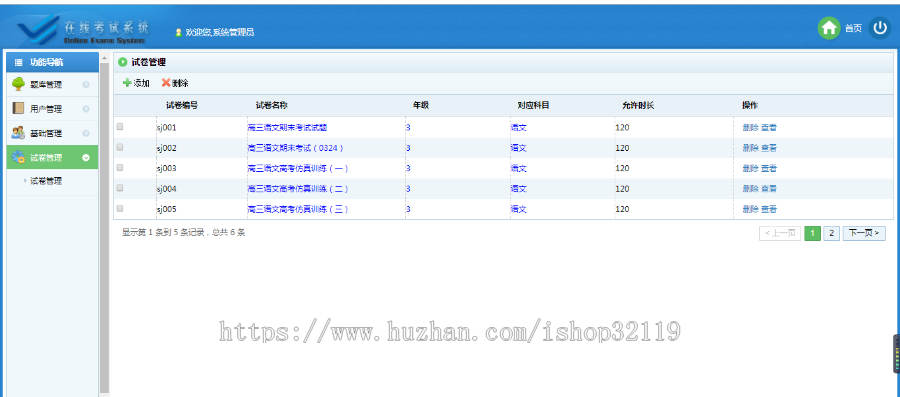
Task: Click the green home icon
Action: 828,28
